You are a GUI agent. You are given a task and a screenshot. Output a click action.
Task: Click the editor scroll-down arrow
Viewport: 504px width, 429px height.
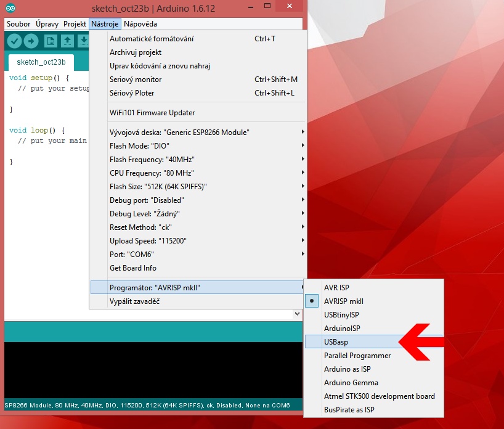(x=297, y=314)
